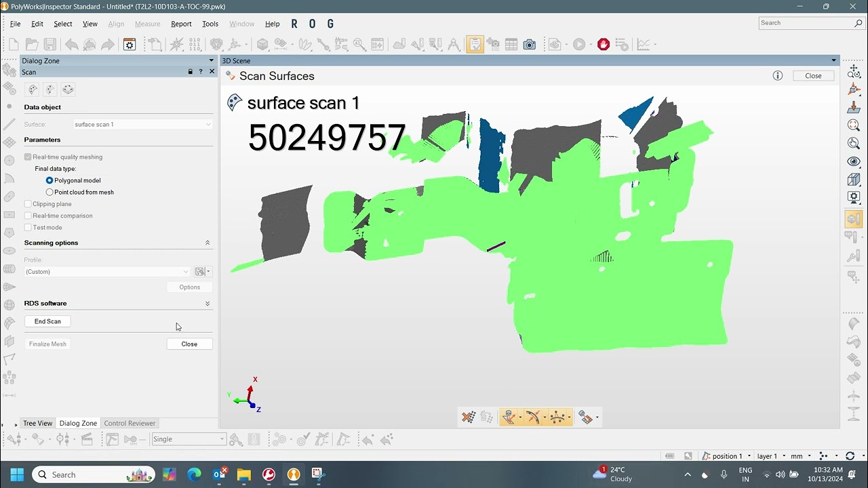
Task: Toggle Real-time comparison checkbox
Action: (28, 216)
